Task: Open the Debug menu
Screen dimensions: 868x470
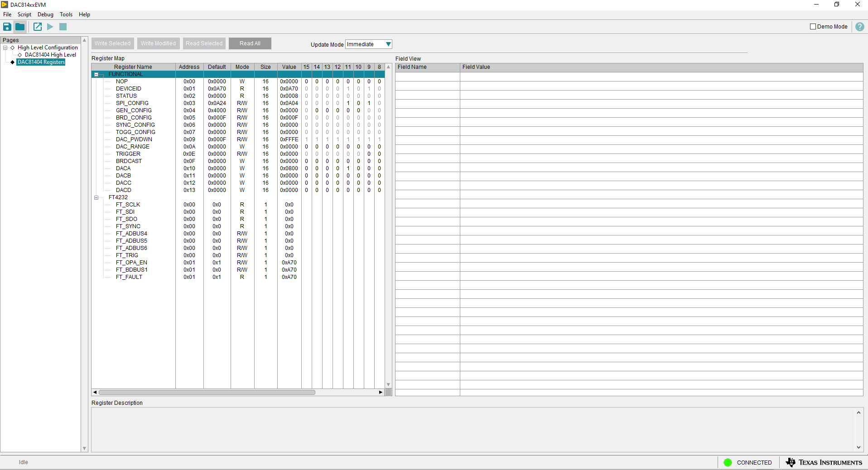Action: pyautogui.click(x=45, y=14)
